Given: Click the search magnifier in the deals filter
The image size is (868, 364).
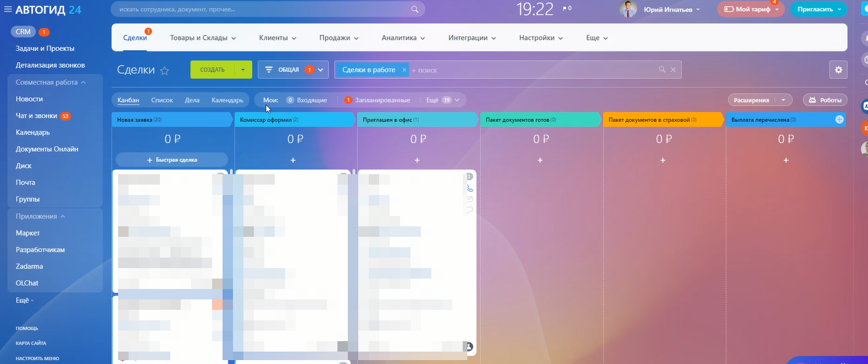Looking at the screenshot, I should pyautogui.click(x=662, y=70).
